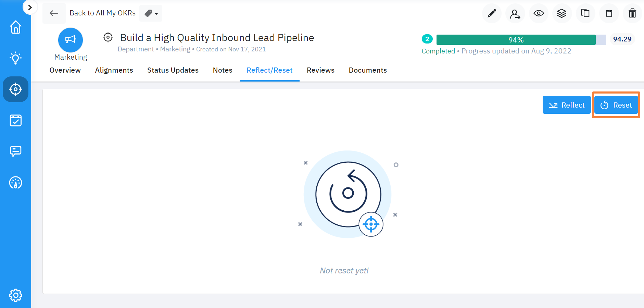644x308 pixels.
Task: Open the chat conversations sidebar icon
Action: pyautogui.click(x=16, y=151)
